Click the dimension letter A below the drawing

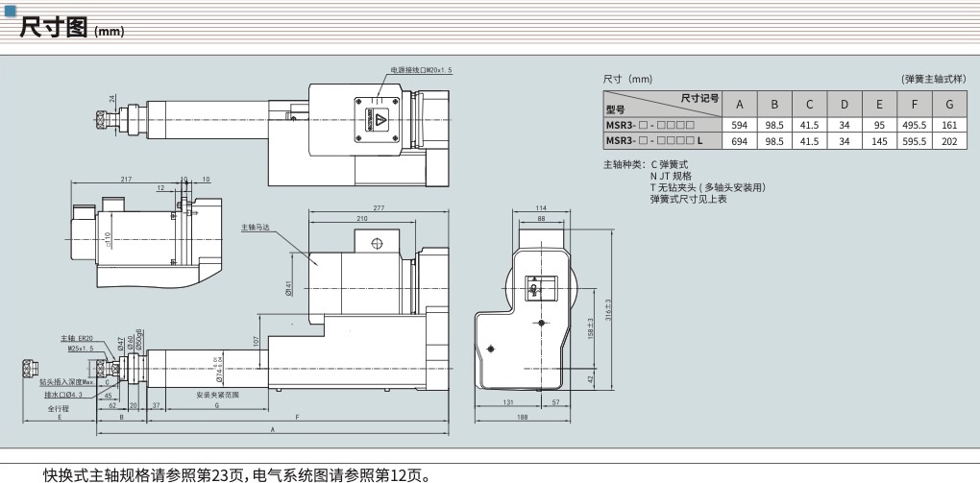[x=273, y=430]
